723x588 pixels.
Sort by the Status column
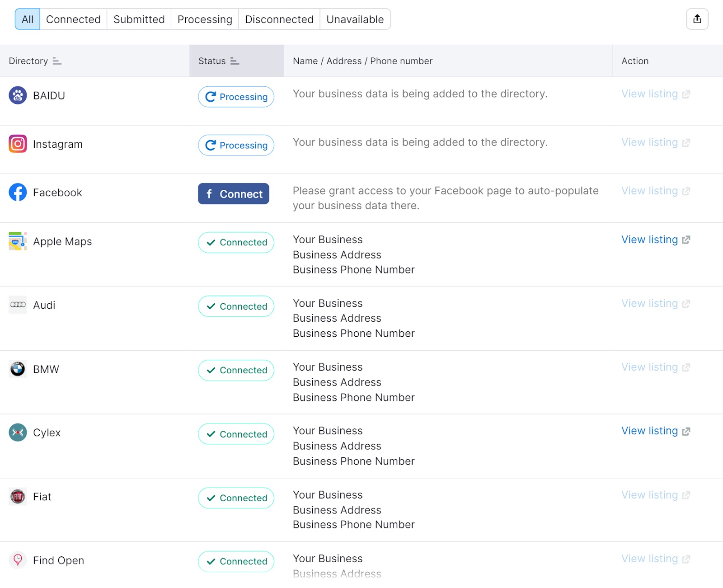tap(235, 61)
